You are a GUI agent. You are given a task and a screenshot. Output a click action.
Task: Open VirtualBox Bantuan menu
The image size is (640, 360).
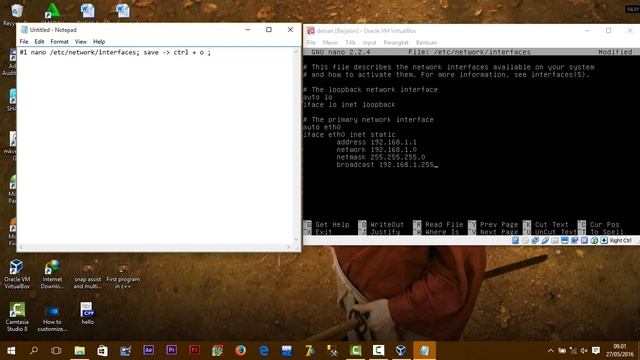pos(427,42)
